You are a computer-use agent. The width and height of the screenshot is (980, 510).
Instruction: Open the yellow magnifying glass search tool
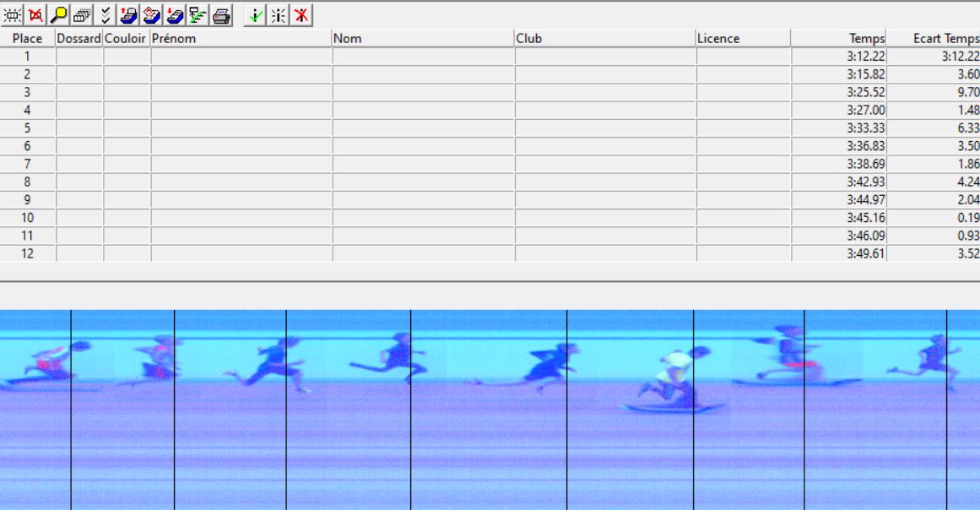(59, 15)
